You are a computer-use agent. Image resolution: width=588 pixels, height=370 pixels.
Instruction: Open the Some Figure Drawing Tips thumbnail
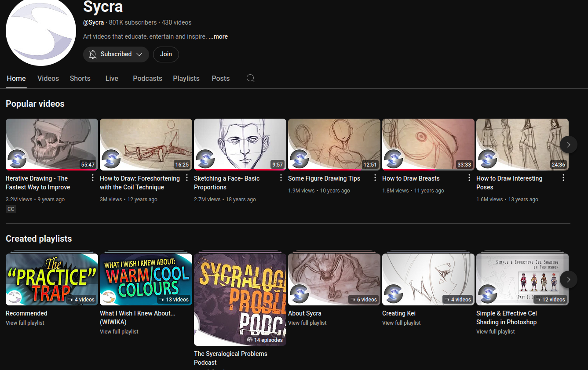click(334, 144)
